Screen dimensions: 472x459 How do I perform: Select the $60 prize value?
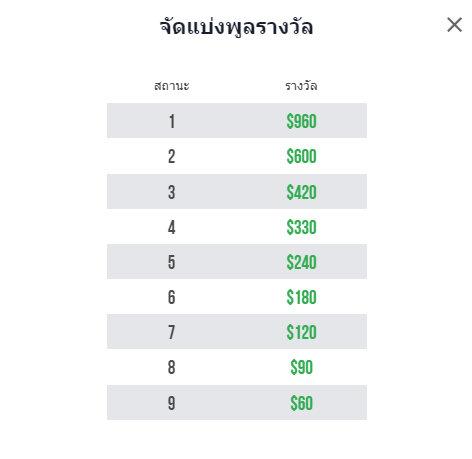point(301,403)
